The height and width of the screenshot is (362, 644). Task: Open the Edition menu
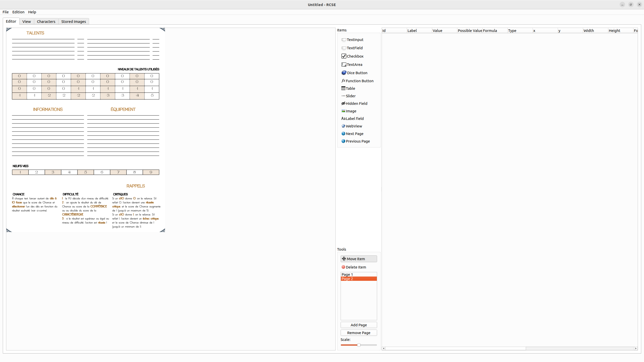(18, 12)
